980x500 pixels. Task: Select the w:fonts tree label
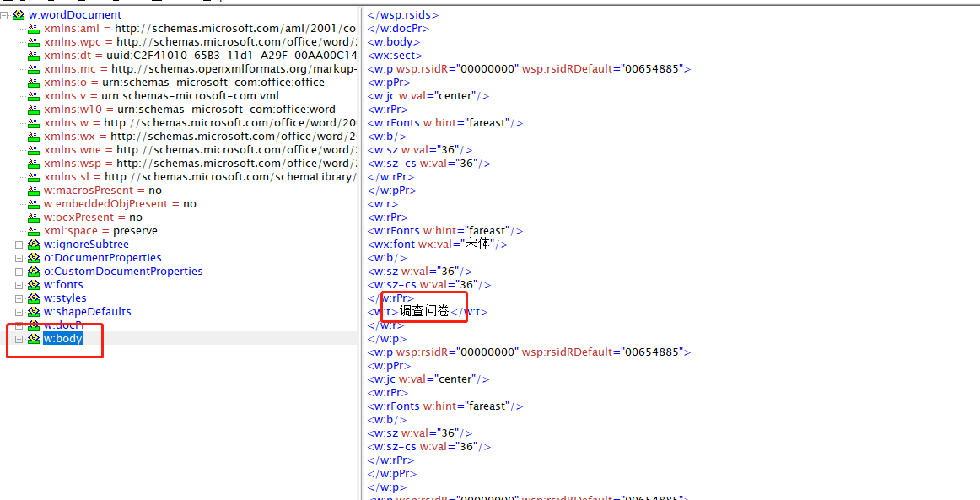point(63,285)
